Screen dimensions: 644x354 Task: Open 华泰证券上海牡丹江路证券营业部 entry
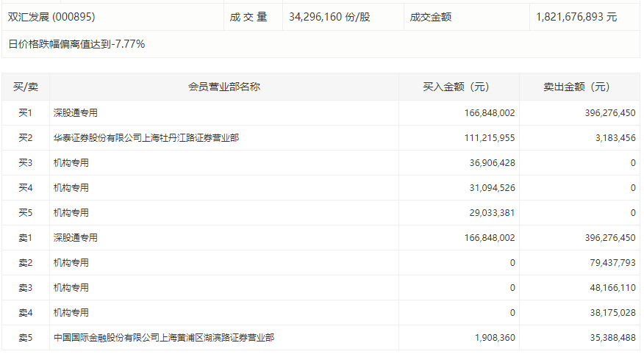coord(146,138)
